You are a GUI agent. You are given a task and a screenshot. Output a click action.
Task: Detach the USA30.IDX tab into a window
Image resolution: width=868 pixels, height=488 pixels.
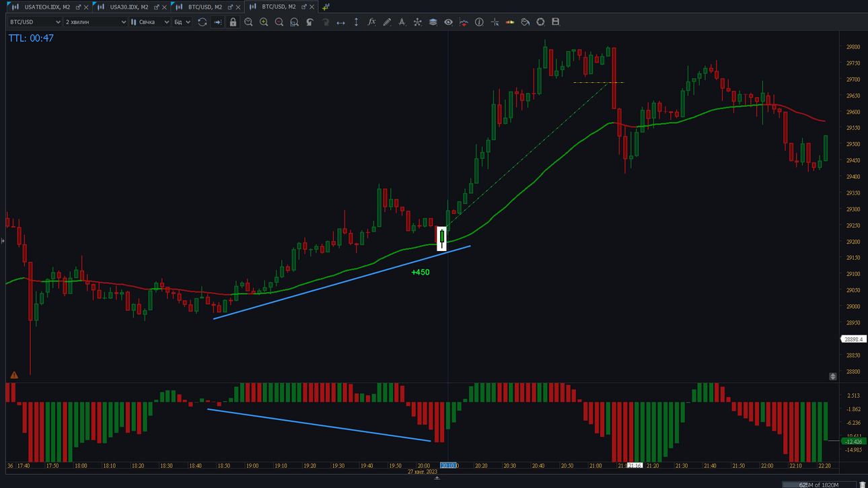(156, 7)
